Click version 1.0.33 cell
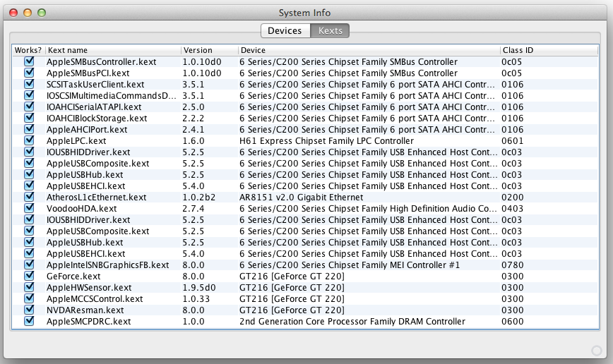This screenshot has height=364, width=613. pyautogui.click(x=196, y=299)
